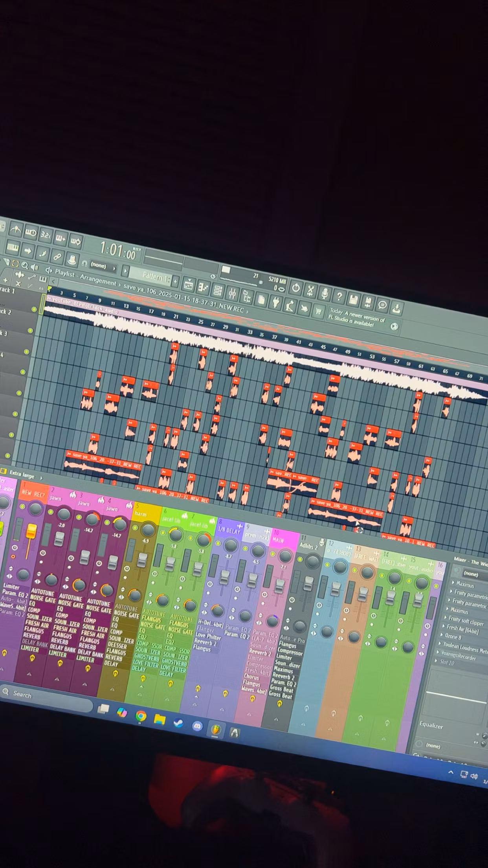The image size is (488, 868).
Task: Toggle the mute light on Adlibs 2 track
Action: pyautogui.click(x=300, y=560)
